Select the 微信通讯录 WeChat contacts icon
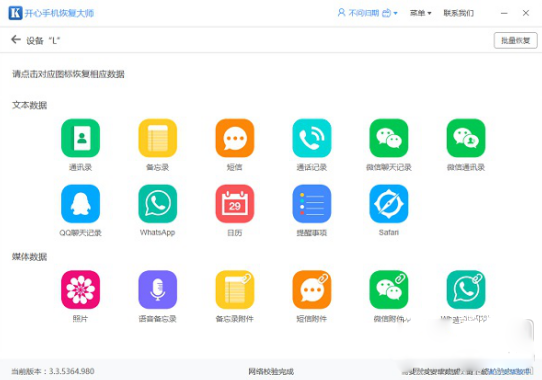 (466, 138)
